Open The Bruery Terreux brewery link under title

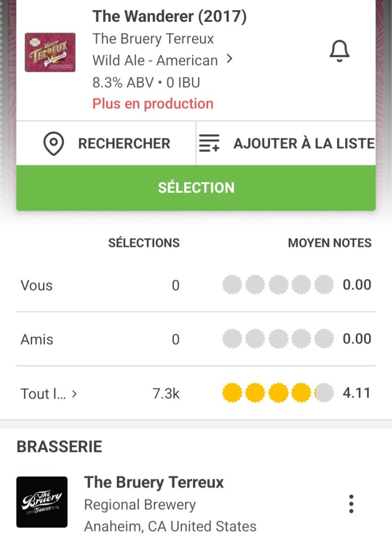pos(153,39)
